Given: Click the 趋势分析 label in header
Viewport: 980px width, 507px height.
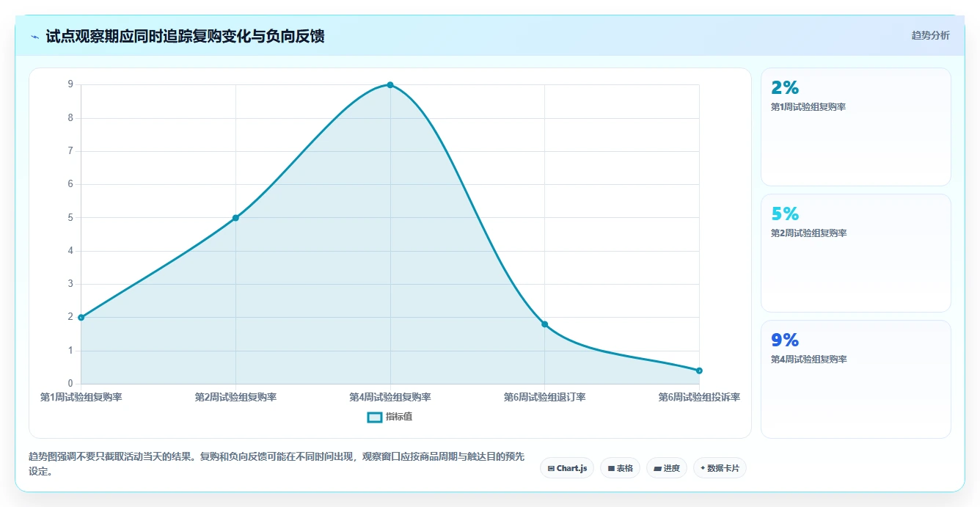Looking at the screenshot, I should [930, 35].
